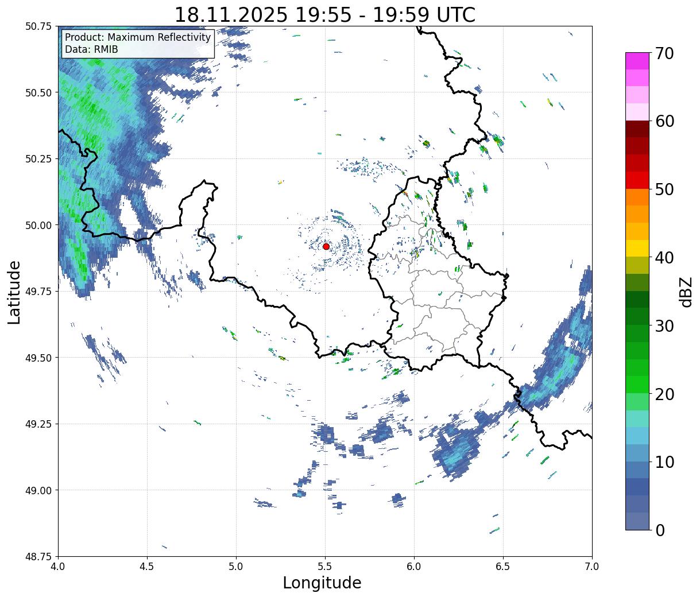Click the 4.5 longitude tick label

pyautogui.click(x=147, y=567)
